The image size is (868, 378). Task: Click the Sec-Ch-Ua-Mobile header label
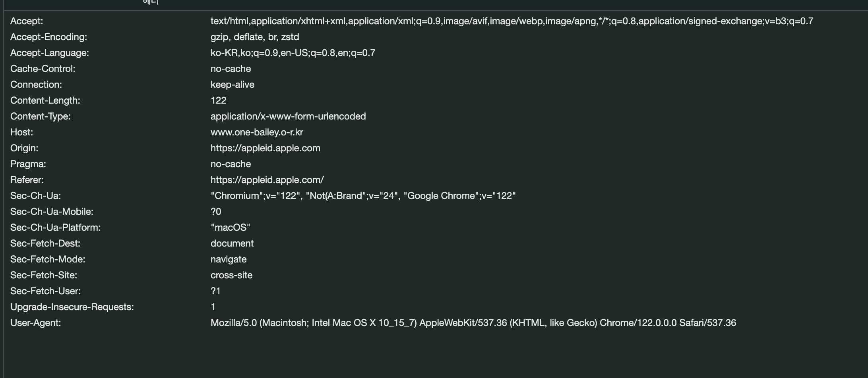coord(52,212)
